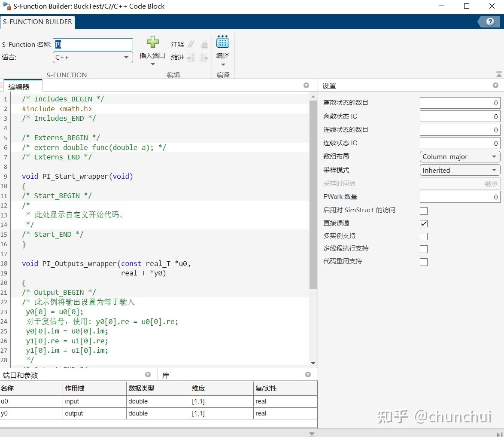Enable 多实例支持
504x437 pixels.
coord(424,236)
